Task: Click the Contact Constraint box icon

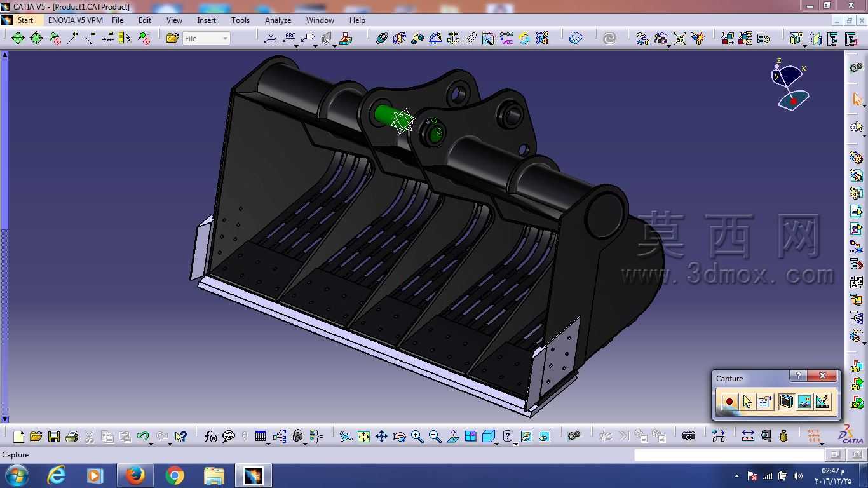Action: tap(399, 39)
